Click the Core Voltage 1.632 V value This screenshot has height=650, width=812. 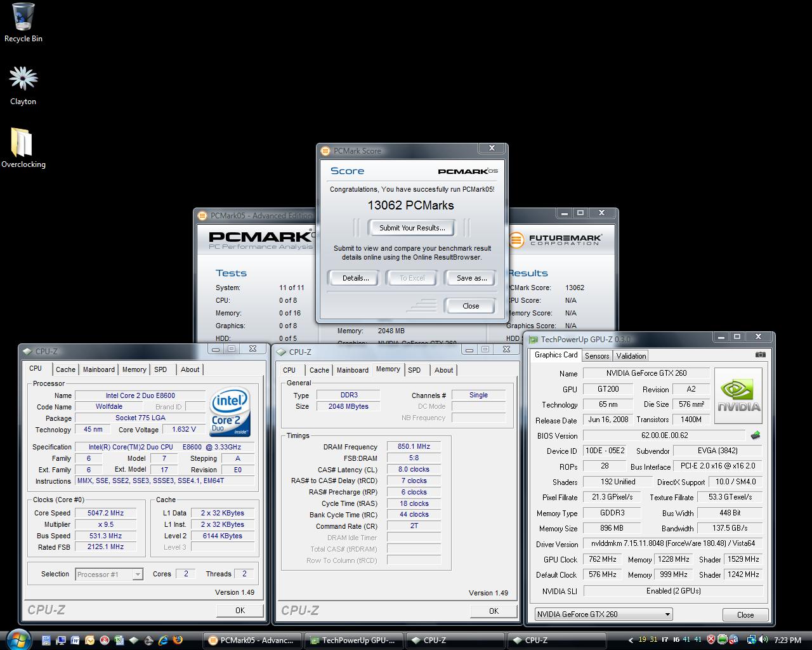[x=185, y=429]
